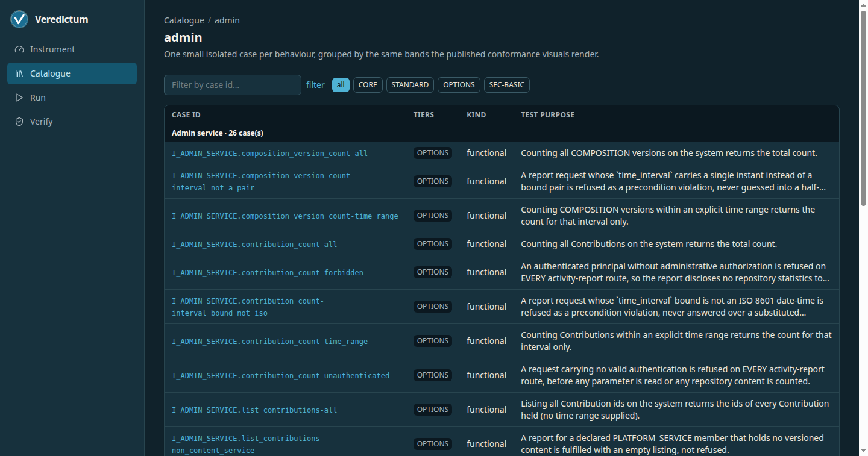868x456 pixels.
Task: Select the 'all' filter chip
Action: tap(341, 85)
